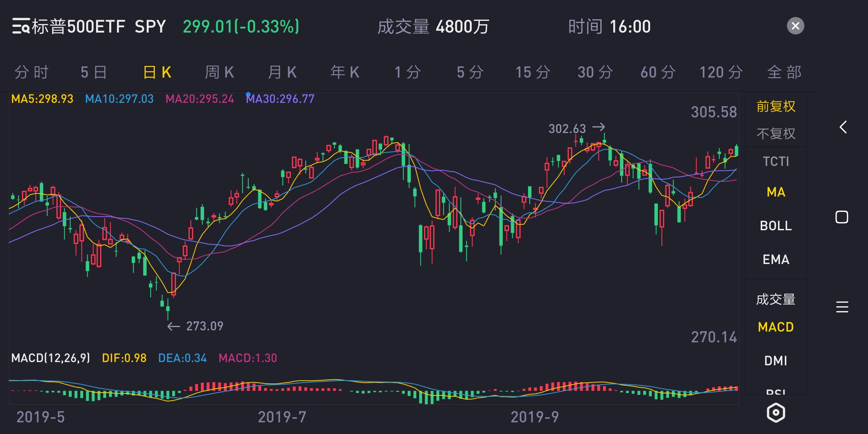Click the 标普500ETF SPY title
The image size is (868, 434).
click(98, 27)
